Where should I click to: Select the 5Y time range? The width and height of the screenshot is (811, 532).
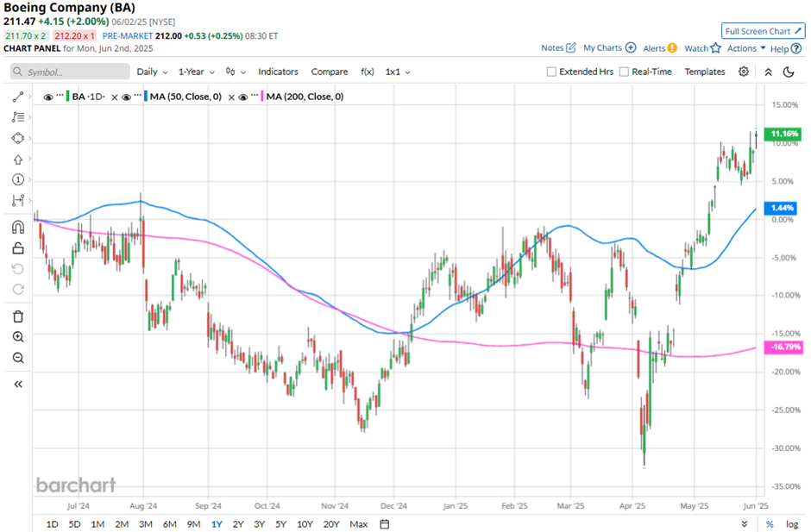pyautogui.click(x=281, y=524)
